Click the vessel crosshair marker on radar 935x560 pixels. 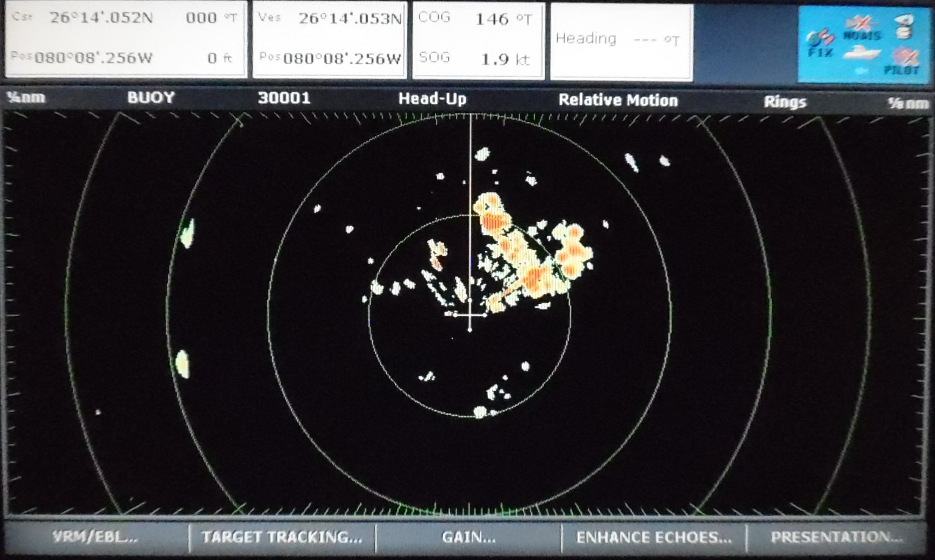coord(470,315)
